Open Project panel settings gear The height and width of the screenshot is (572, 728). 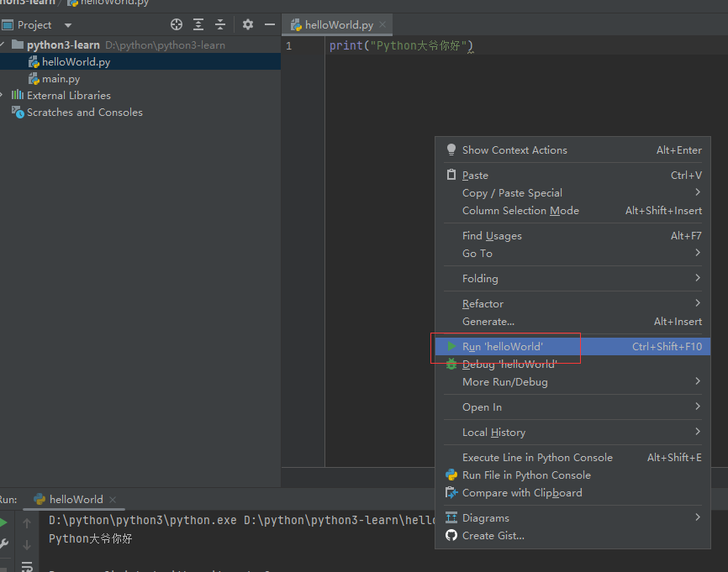pos(248,25)
